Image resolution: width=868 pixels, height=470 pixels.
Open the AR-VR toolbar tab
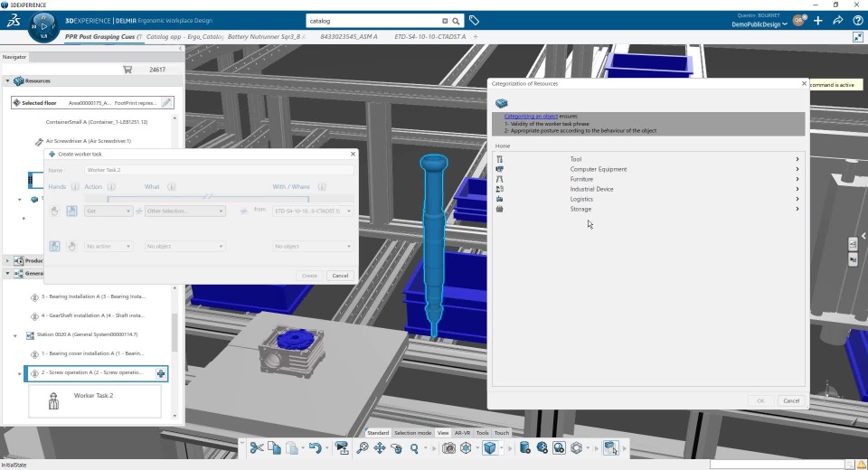462,433
